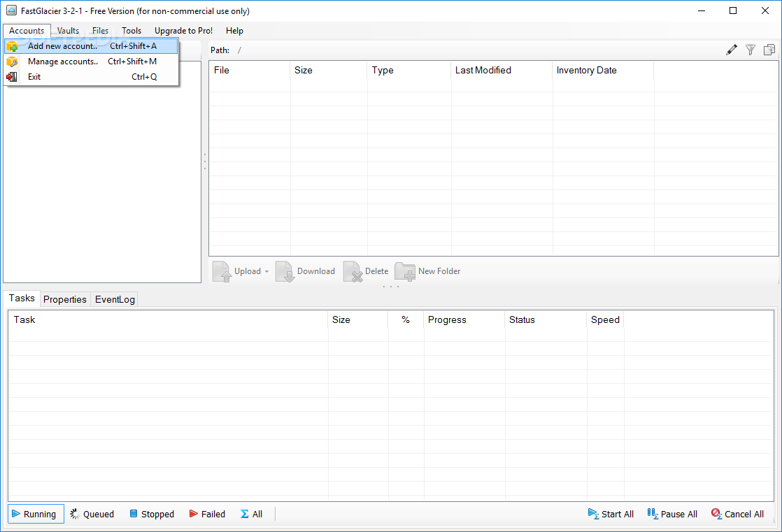The image size is (782, 532).
Task: Show Running tasks filter
Action: [36, 514]
